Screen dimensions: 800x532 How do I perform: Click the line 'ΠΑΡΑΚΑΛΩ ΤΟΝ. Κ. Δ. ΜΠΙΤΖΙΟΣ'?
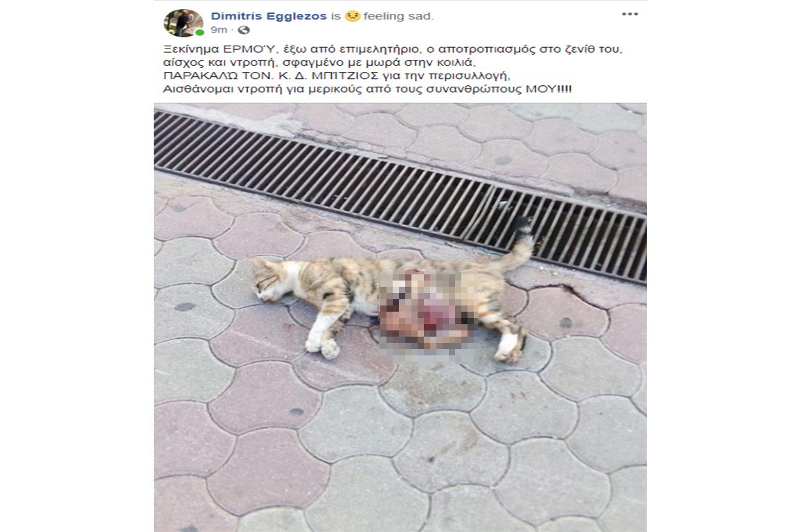[337, 76]
